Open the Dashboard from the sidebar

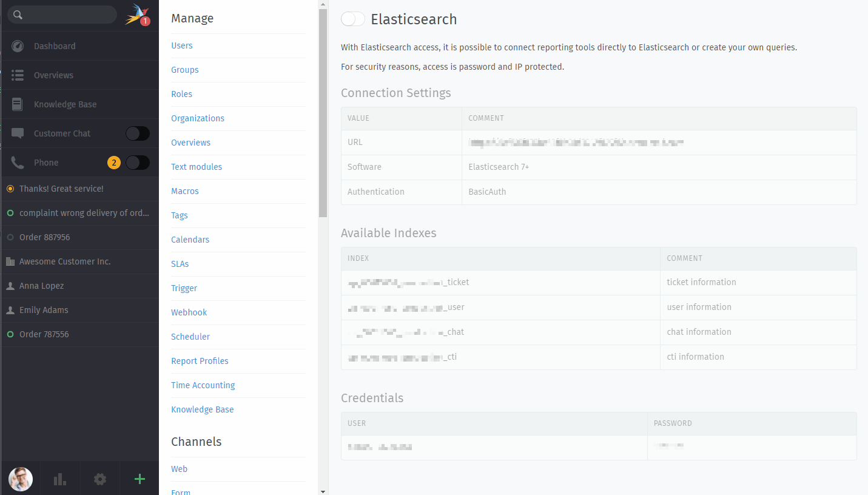tap(55, 45)
